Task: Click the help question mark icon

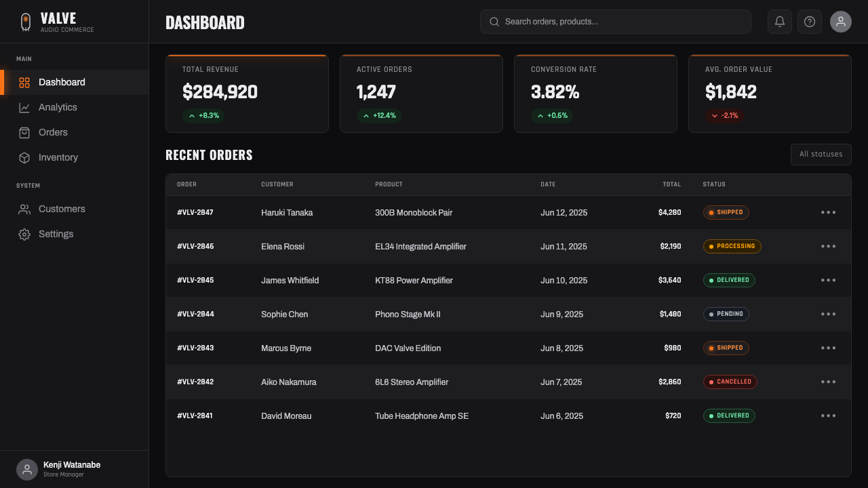Action: click(x=810, y=22)
